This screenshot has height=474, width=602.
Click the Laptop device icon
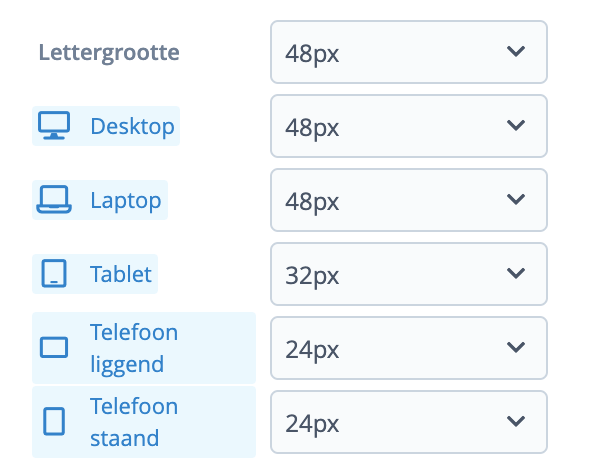(53, 200)
